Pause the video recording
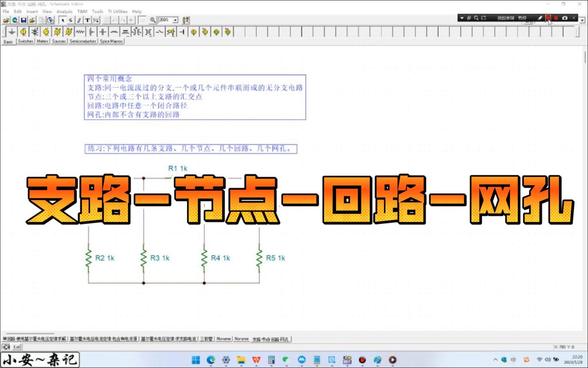This screenshot has width=588, height=368. pyautogui.click(x=549, y=18)
